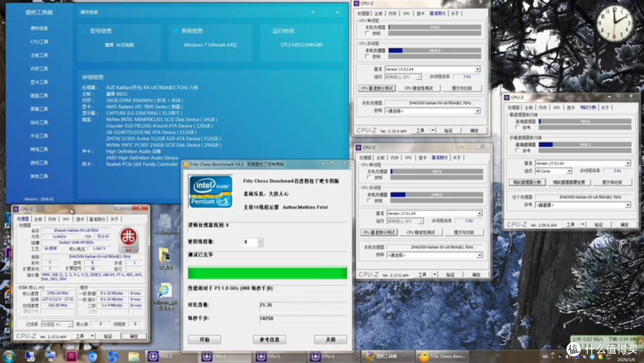Open the pink square app in taskbar
This screenshot has height=363, width=644.
click(x=72, y=356)
